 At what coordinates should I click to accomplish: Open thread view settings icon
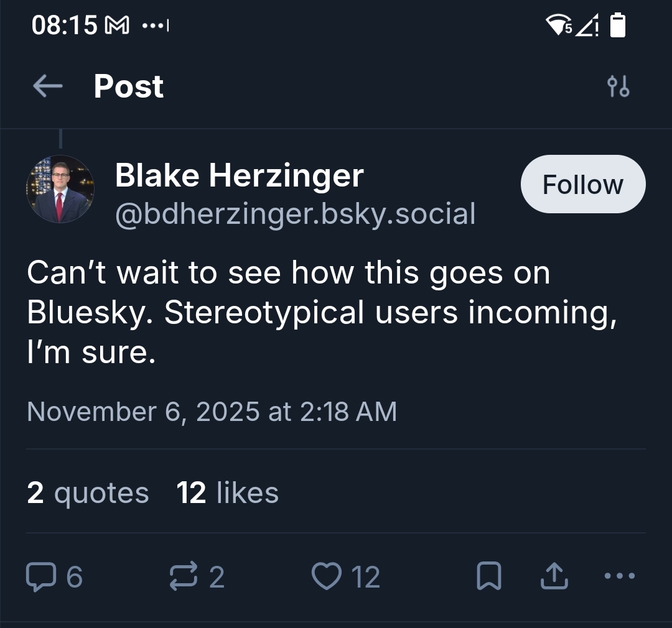(618, 86)
